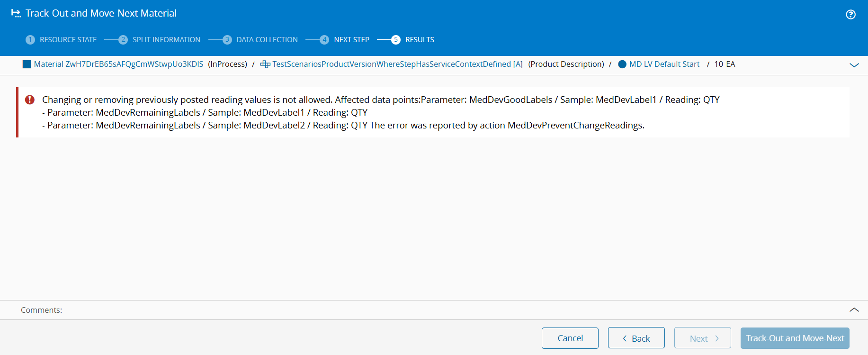Viewport: 868px width, 355px height.
Task: Open Material ZwH7DrEB65sAFQgCmWStwpUo3KDIS link
Action: coord(118,64)
